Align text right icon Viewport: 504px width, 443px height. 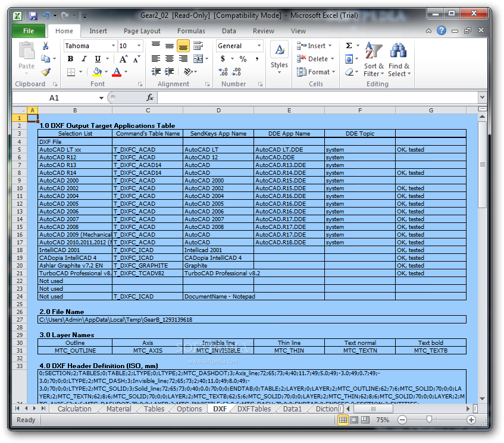[x=183, y=59]
